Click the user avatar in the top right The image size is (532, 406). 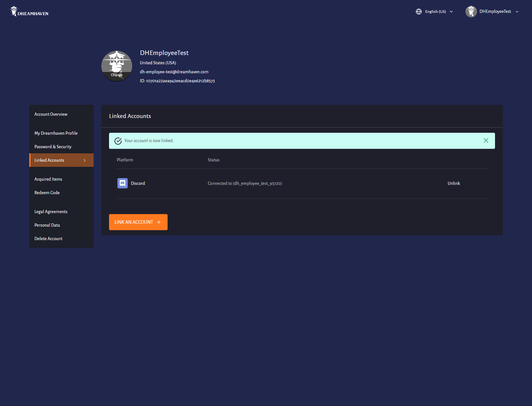[471, 11]
